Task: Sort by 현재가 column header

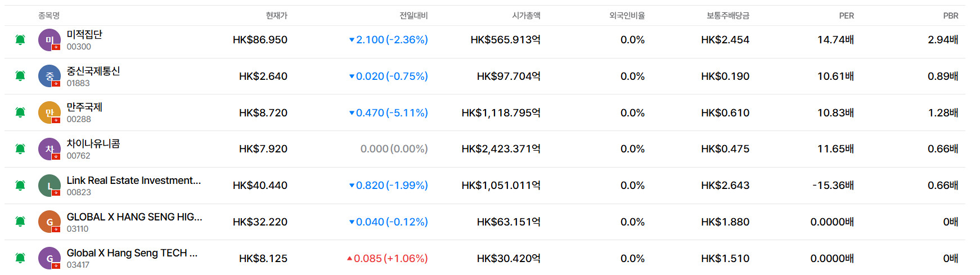Action: pyautogui.click(x=276, y=16)
